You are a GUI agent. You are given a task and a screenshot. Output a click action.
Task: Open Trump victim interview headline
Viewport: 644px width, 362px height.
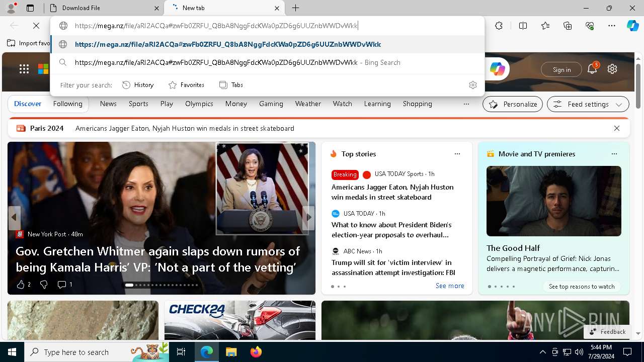pyautogui.click(x=393, y=267)
